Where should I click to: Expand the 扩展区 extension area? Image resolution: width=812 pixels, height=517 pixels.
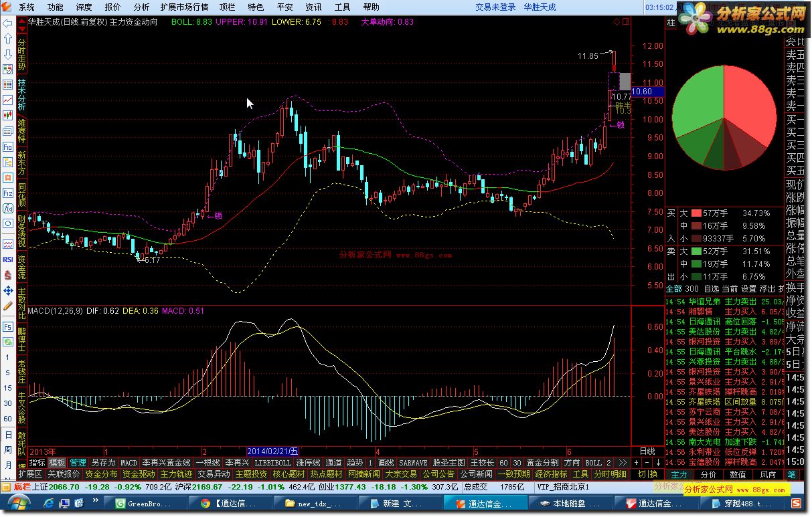click(x=29, y=474)
